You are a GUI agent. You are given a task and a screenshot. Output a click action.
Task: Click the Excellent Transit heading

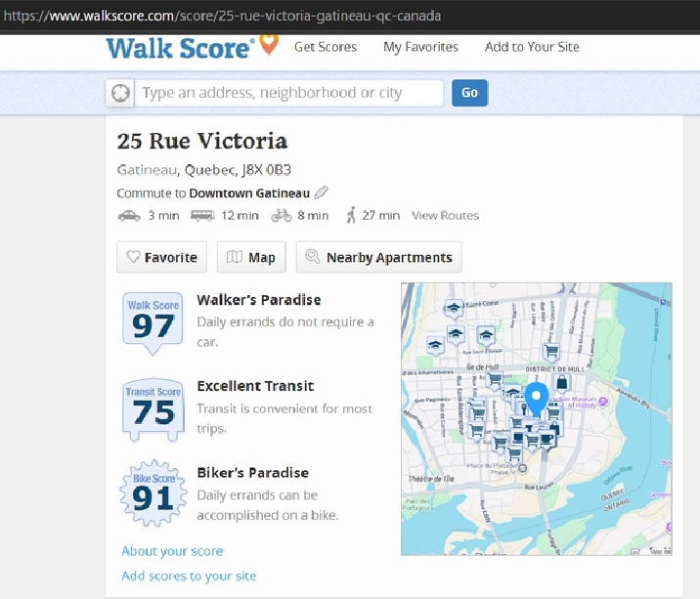click(x=255, y=386)
